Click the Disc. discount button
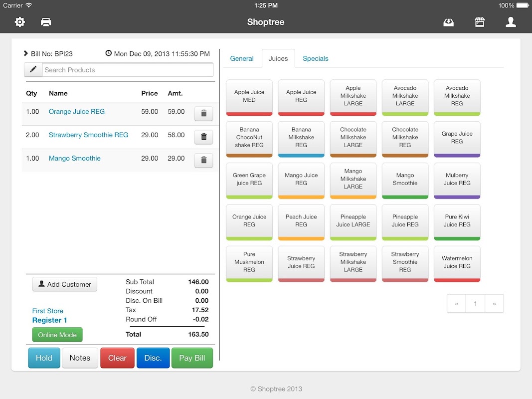Image resolution: width=532 pixels, height=399 pixels. coord(153,358)
